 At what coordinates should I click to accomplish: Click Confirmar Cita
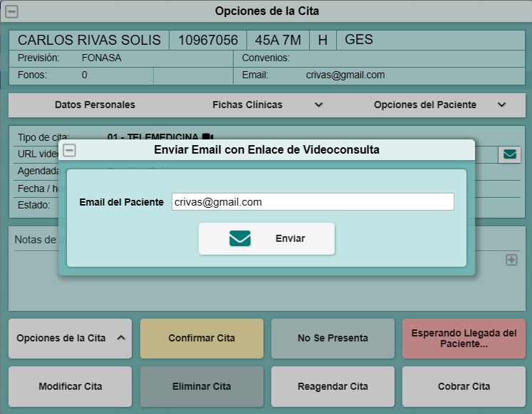(202, 338)
